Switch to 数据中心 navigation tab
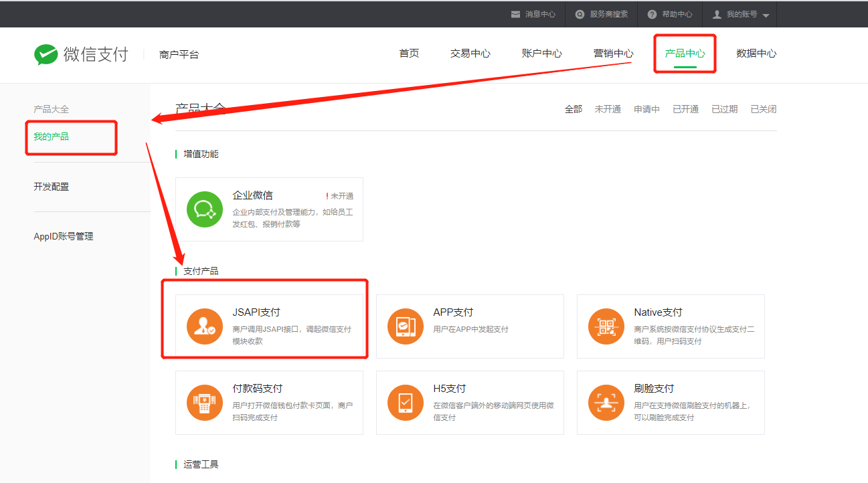The image size is (868, 483). point(756,54)
